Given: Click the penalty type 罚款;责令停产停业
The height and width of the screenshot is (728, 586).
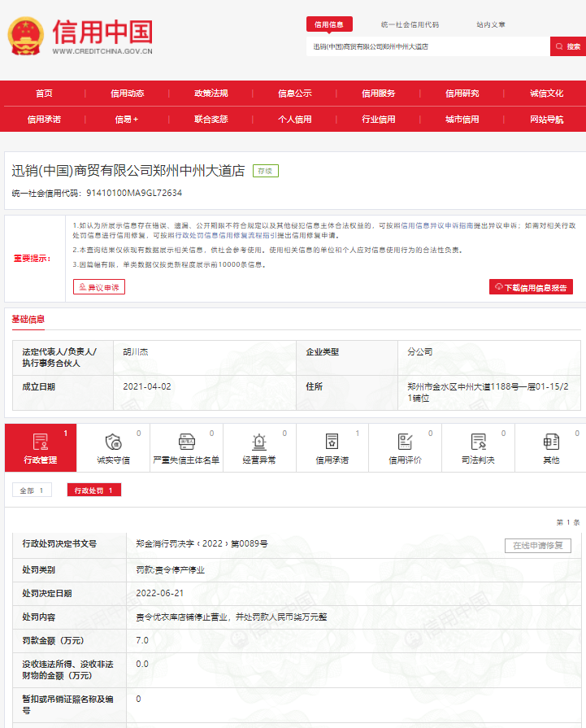Looking at the screenshot, I should (x=171, y=569).
